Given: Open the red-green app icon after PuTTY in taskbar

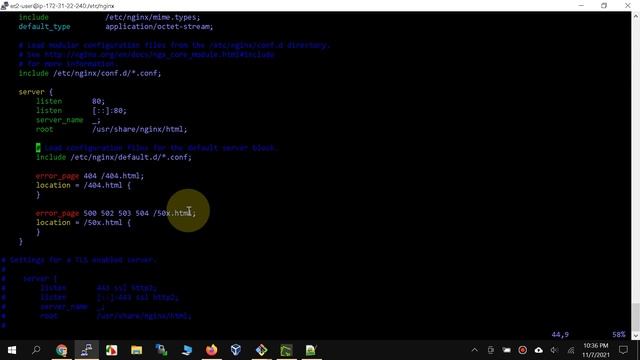Looking at the screenshot, I should [111, 350].
